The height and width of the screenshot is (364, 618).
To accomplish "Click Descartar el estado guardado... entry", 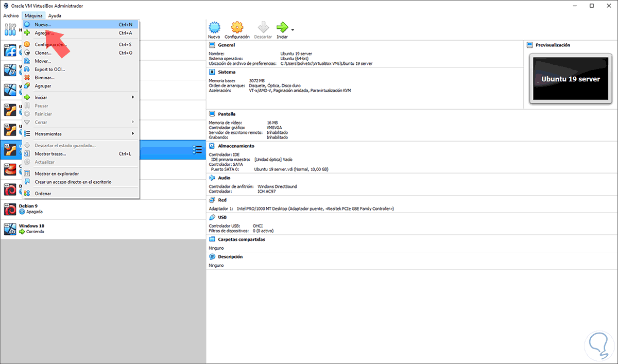I will pyautogui.click(x=81, y=145).
